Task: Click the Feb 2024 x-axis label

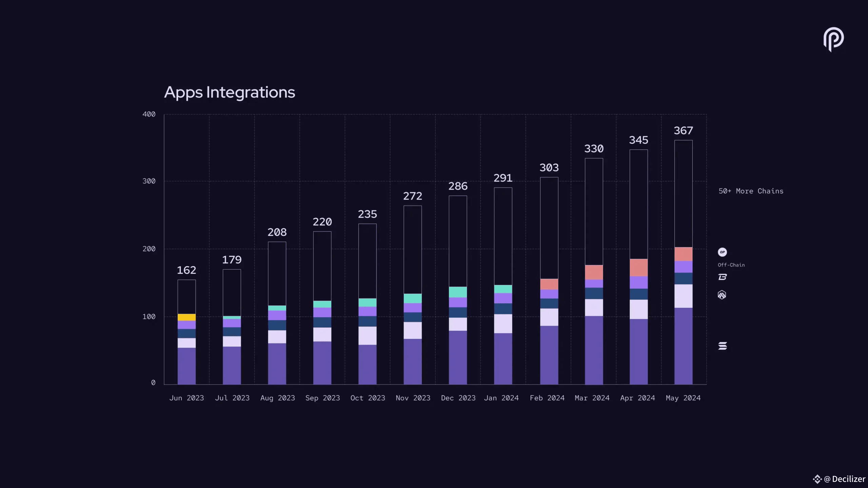Action: (547, 398)
